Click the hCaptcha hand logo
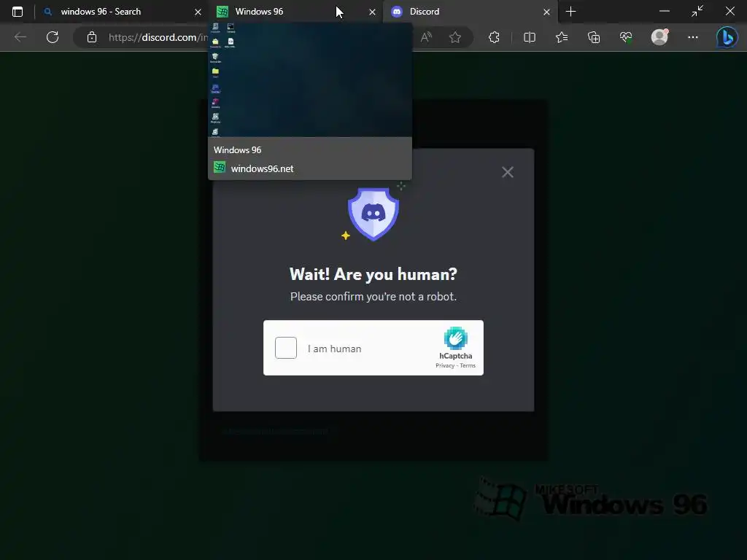Viewport: 747px width, 560px height. [455, 338]
